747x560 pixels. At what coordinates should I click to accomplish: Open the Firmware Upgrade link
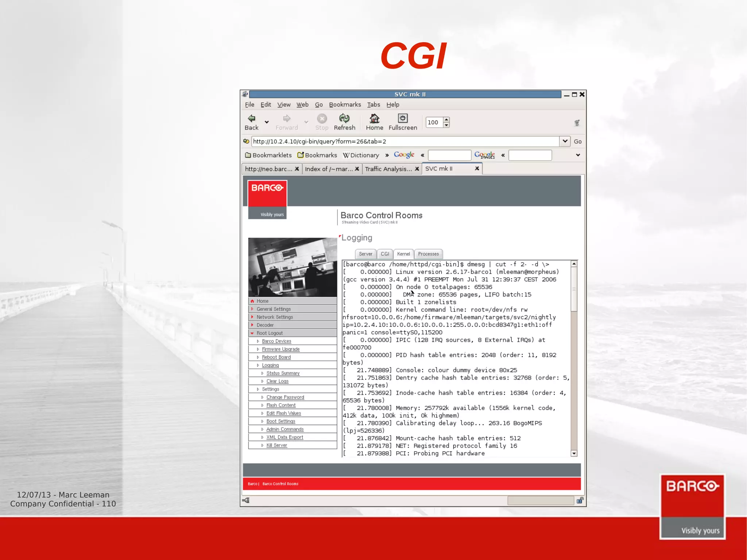[280, 349]
